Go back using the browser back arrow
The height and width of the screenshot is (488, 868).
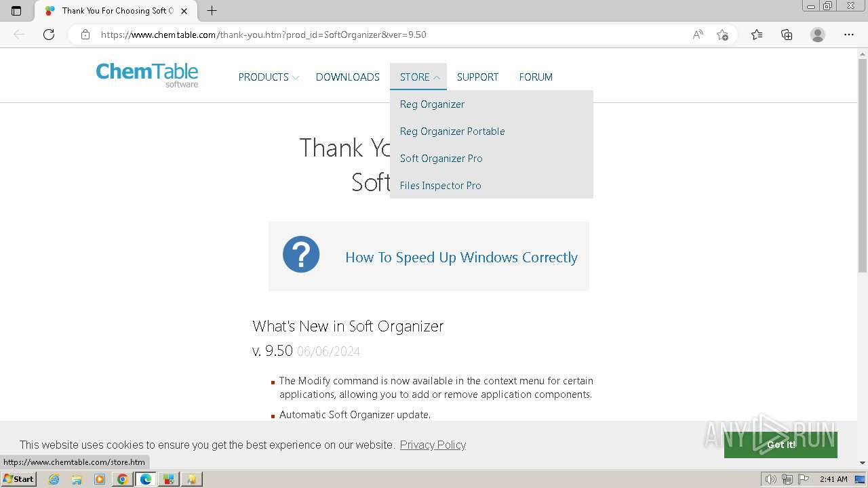[x=19, y=35]
